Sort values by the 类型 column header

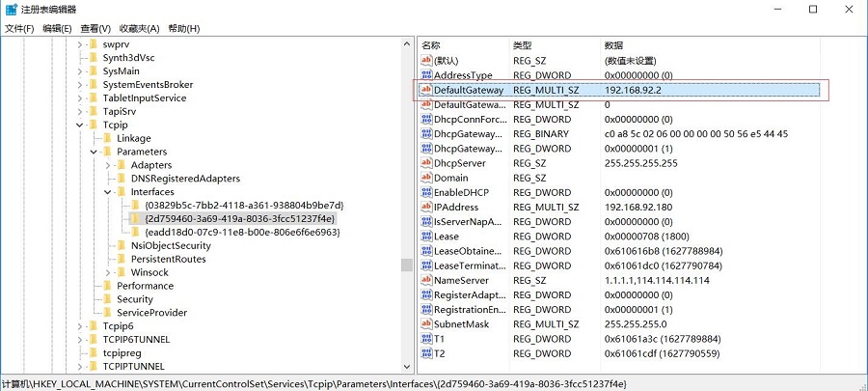coord(522,45)
